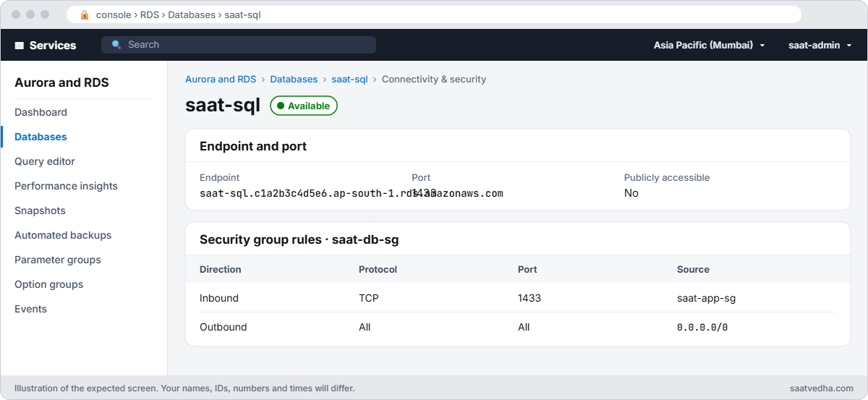
Task: Click the Services label in top bar
Action: coord(53,45)
